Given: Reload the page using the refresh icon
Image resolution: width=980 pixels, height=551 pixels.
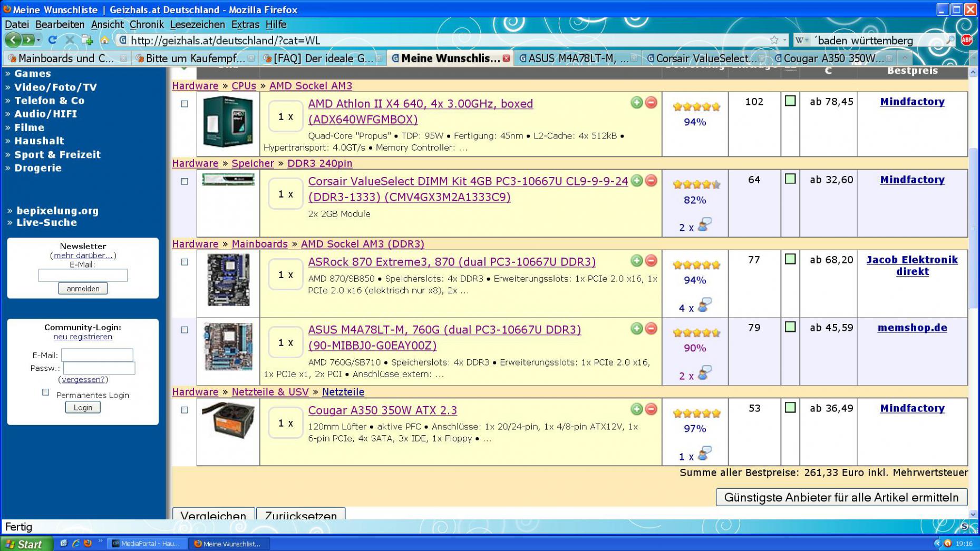Looking at the screenshot, I should point(52,40).
